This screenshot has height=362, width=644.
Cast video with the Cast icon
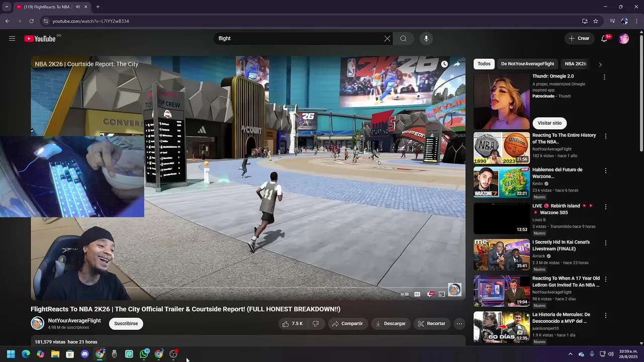442,294
